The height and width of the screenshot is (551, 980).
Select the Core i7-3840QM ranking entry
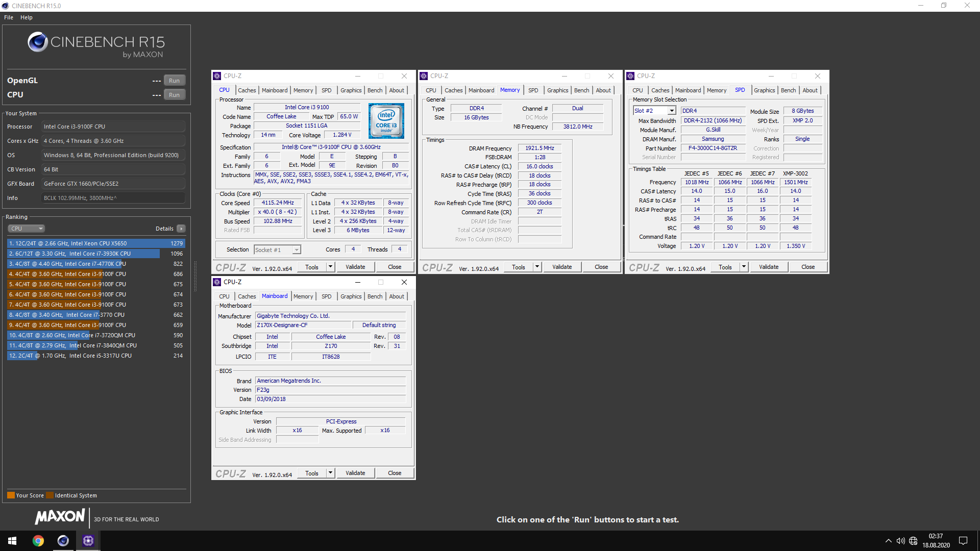pos(96,345)
